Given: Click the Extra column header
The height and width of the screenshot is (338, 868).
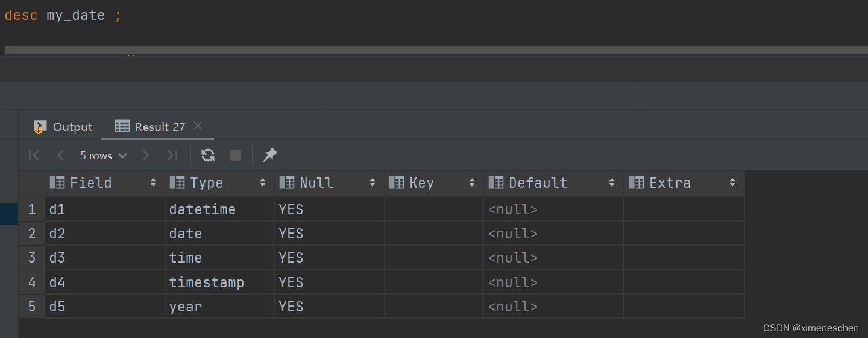Looking at the screenshot, I should [670, 183].
